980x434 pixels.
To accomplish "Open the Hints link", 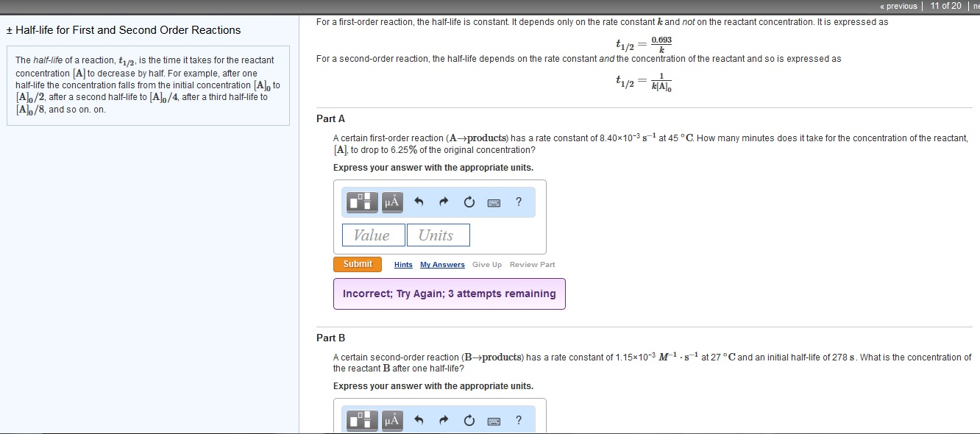I will click(x=403, y=265).
